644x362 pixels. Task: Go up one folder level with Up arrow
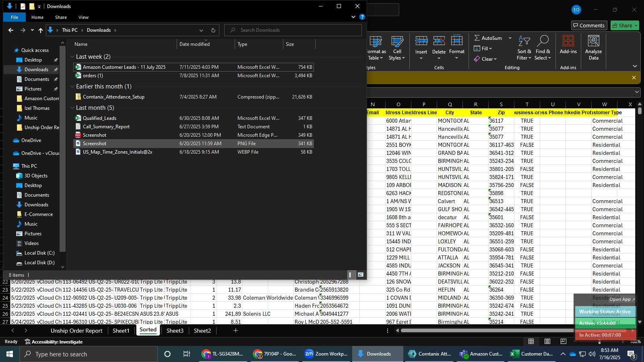tap(41, 30)
